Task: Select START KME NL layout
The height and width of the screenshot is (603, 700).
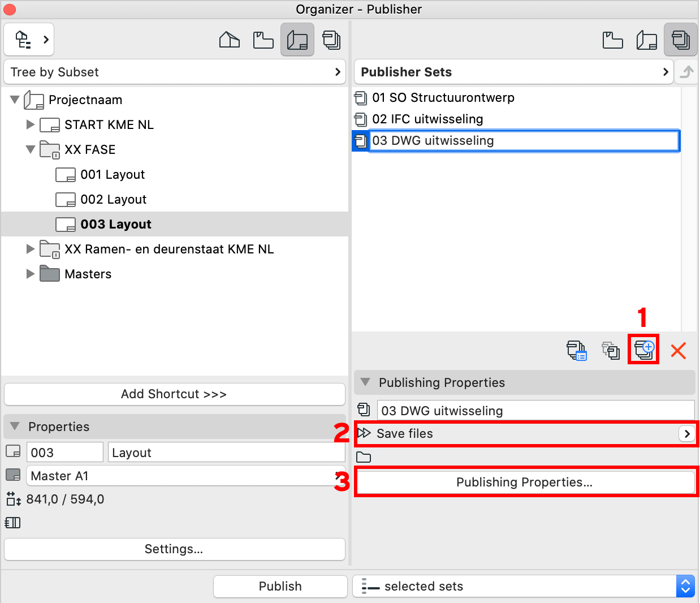Action: (x=109, y=124)
